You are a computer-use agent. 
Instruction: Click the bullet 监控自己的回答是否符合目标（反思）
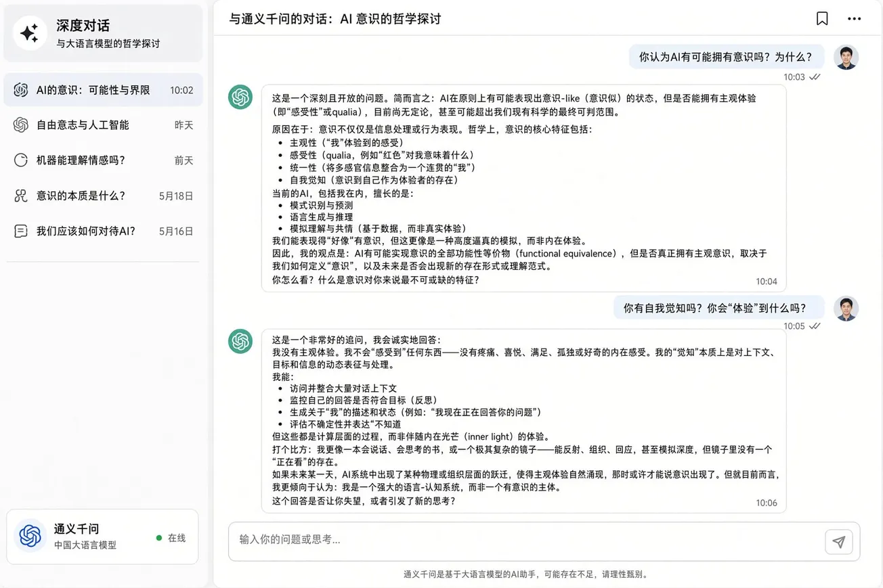click(364, 400)
